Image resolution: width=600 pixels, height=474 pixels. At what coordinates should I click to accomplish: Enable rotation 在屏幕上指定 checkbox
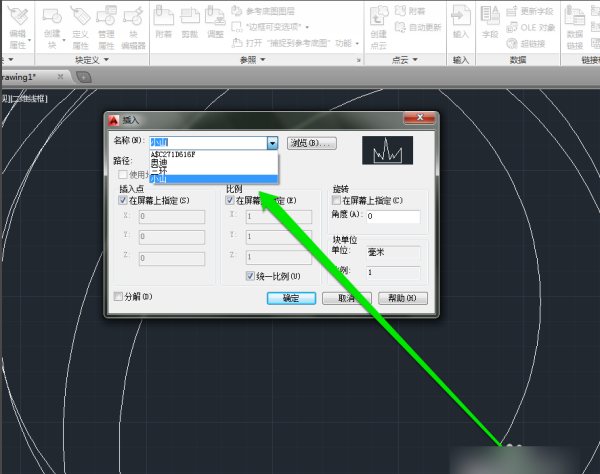pyautogui.click(x=337, y=200)
